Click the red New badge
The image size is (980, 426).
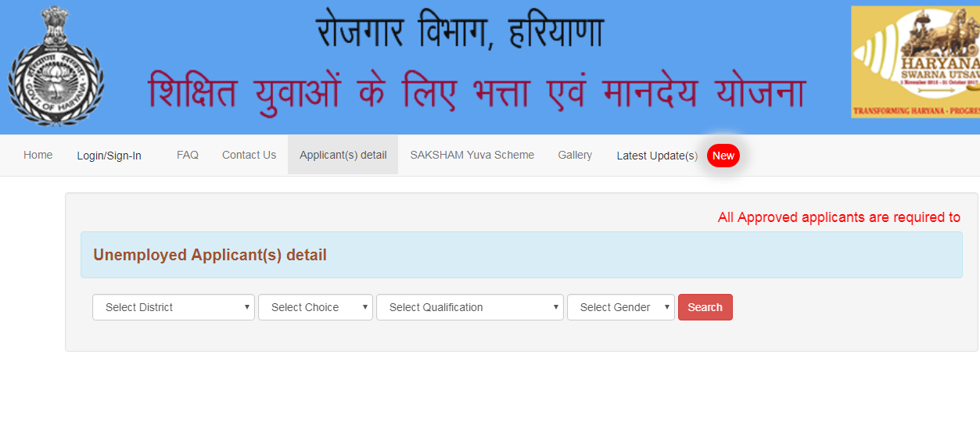pos(723,156)
